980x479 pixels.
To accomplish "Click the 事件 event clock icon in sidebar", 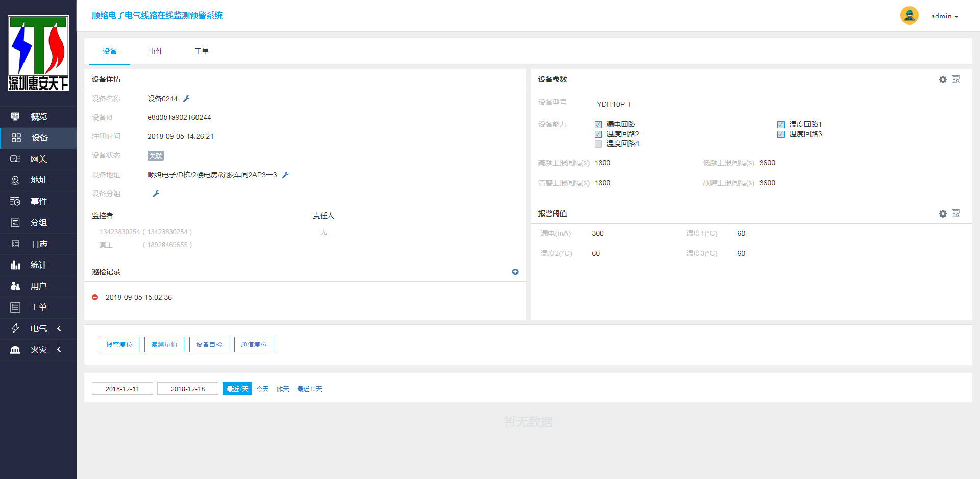I will point(15,201).
